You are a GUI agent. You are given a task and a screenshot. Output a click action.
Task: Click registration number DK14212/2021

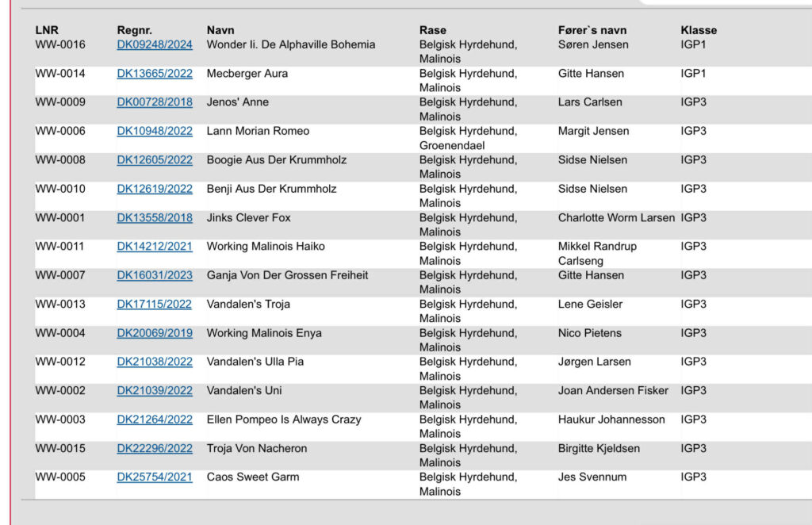(x=155, y=247)
